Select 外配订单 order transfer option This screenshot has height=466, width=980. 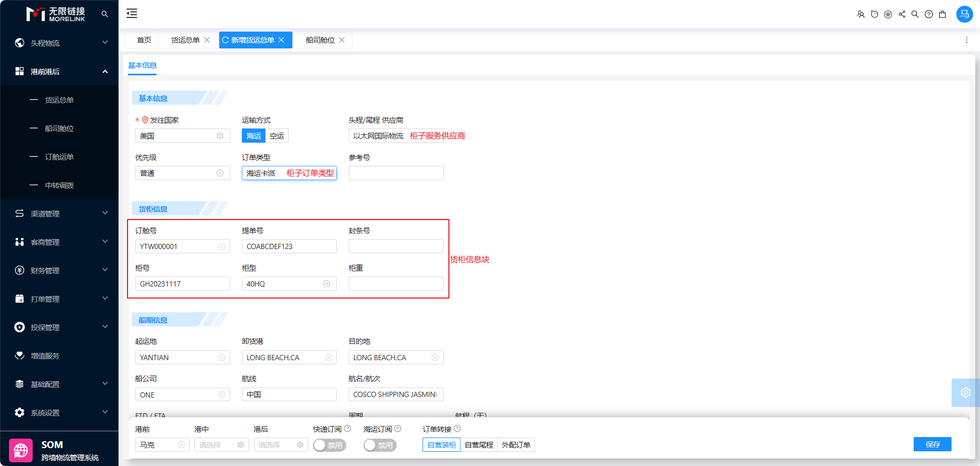click(516, 445)
